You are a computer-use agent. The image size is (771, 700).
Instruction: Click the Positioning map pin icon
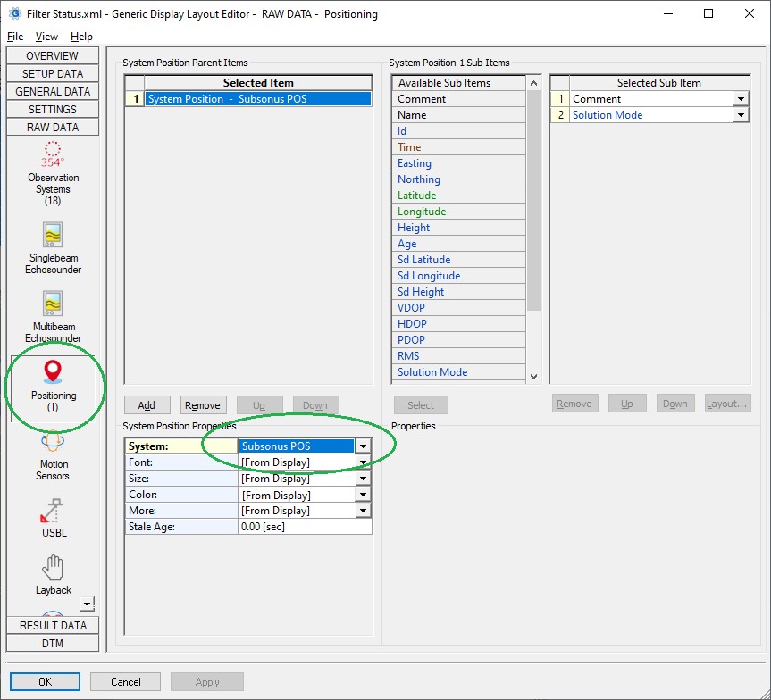click(53, 372)
